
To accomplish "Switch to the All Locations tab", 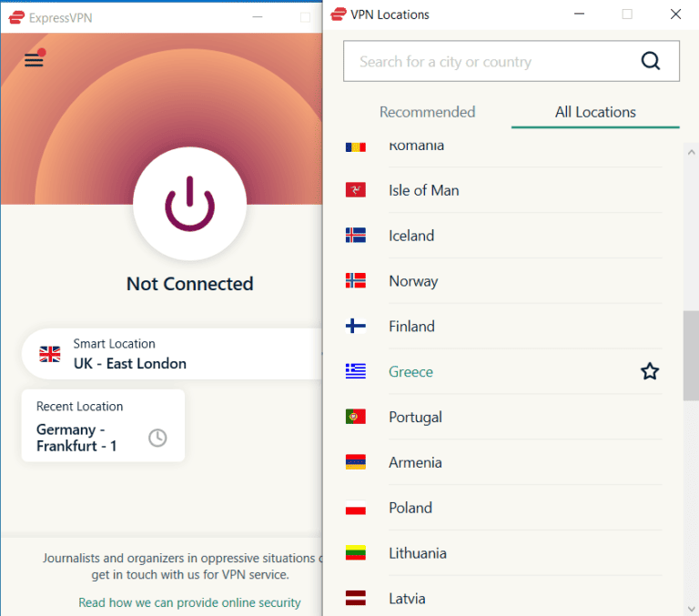I will pyautogui.click(x=595, y=112).
